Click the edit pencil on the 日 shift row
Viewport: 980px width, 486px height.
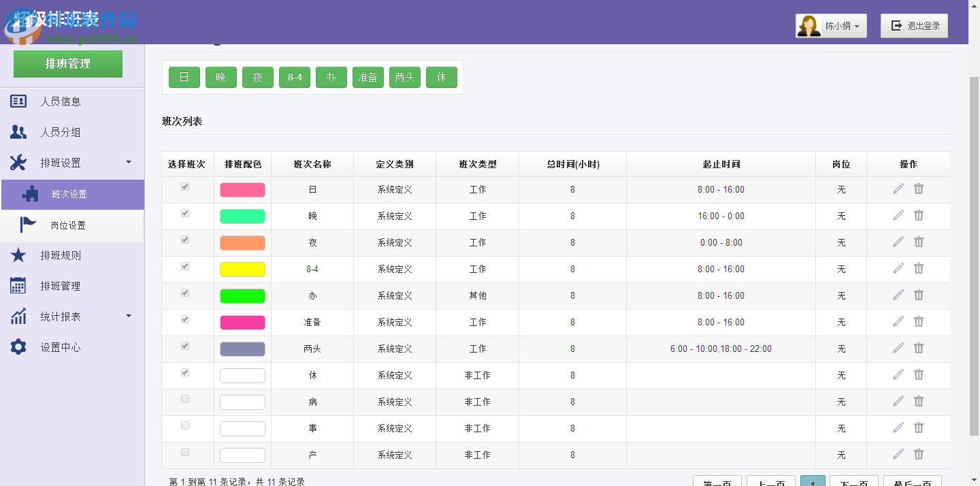coord(898,188)
